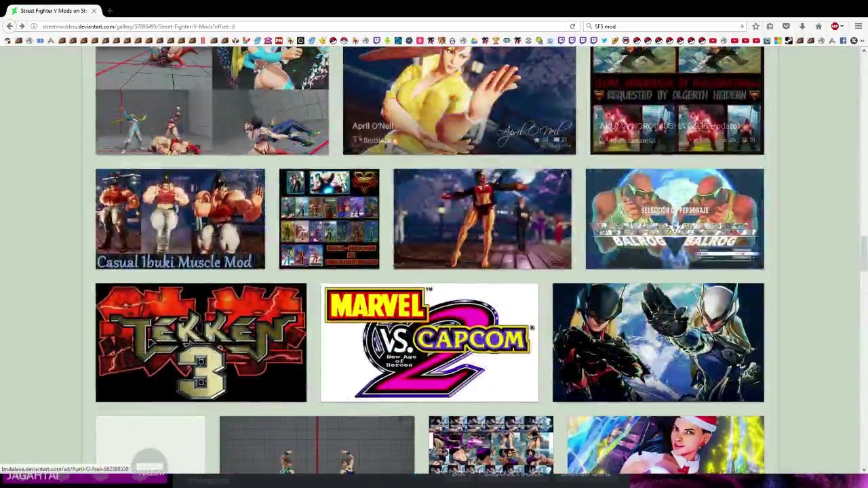Open the training stage wireframe collage thumbnail
This screenshot has width=868, height=488.
tap(212, 100)
